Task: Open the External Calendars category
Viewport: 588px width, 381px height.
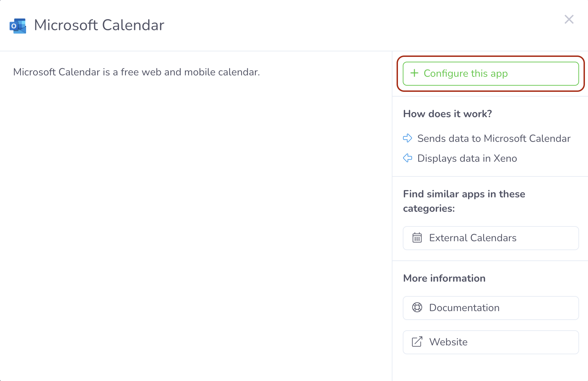Action: [x=491, y=238]
